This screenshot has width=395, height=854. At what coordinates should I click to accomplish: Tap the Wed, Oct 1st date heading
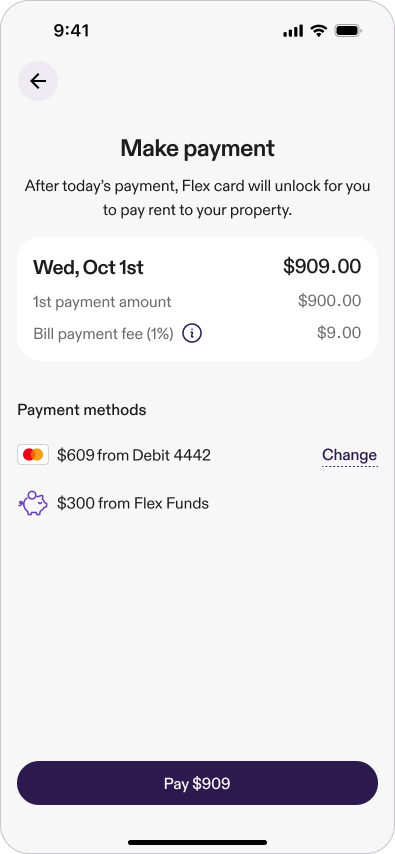(x=88, y=268)
